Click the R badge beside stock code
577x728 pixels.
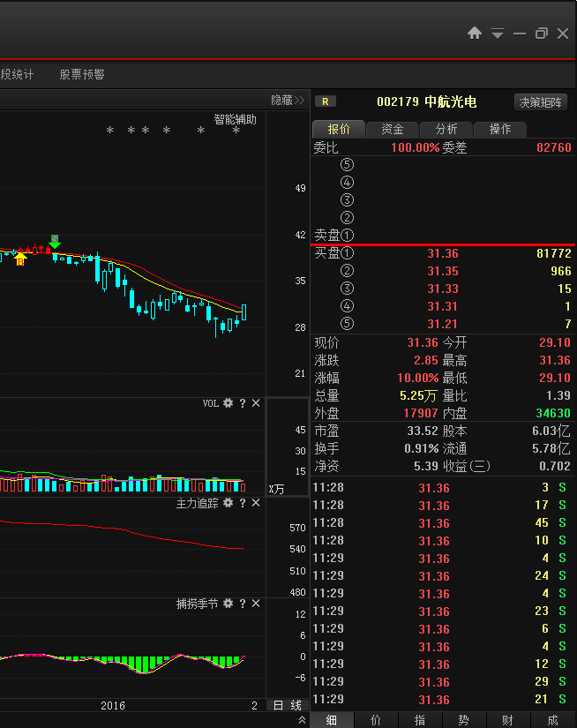[326, 101]
